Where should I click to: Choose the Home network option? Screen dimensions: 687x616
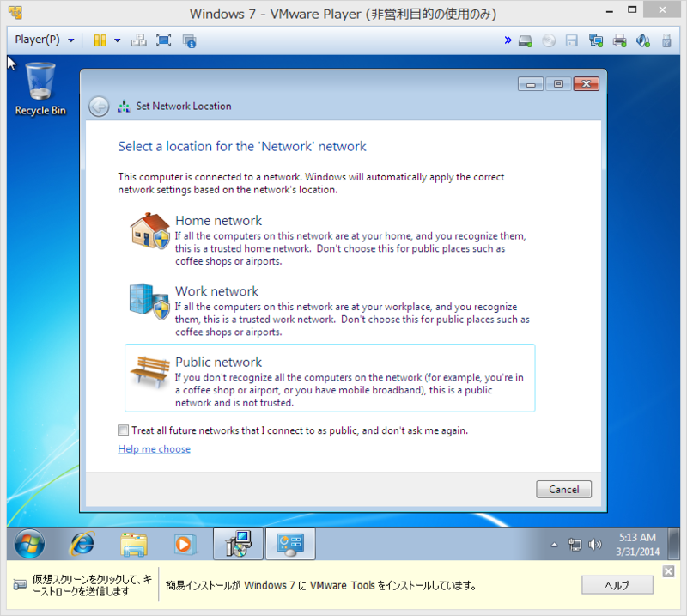pos(330,240)
